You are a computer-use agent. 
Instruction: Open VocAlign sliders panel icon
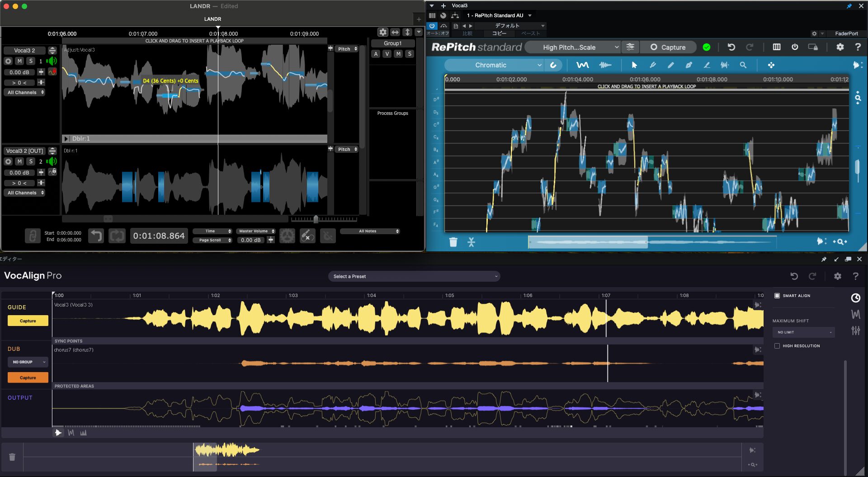point(855,331)
